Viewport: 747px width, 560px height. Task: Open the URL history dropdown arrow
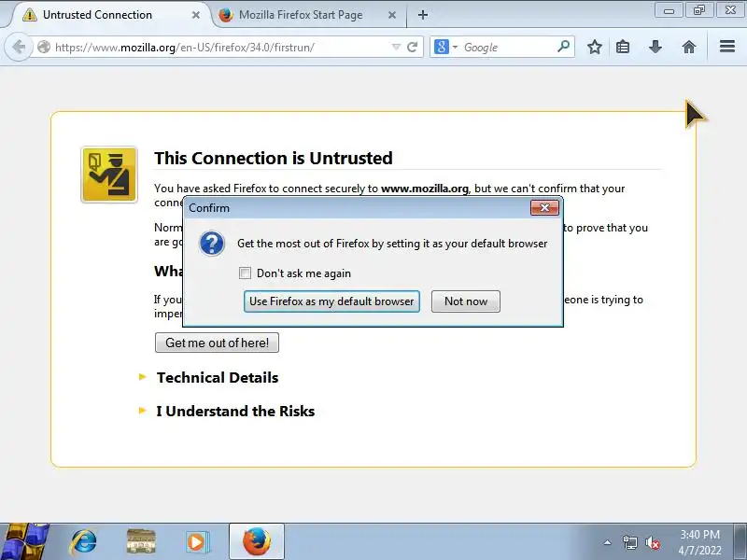click(395, 47)
